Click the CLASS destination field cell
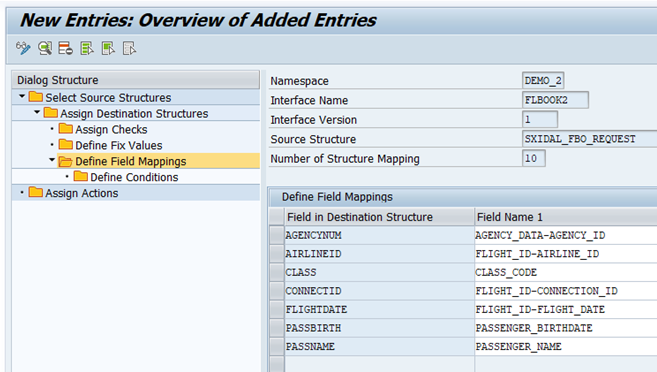 point(379,272)
